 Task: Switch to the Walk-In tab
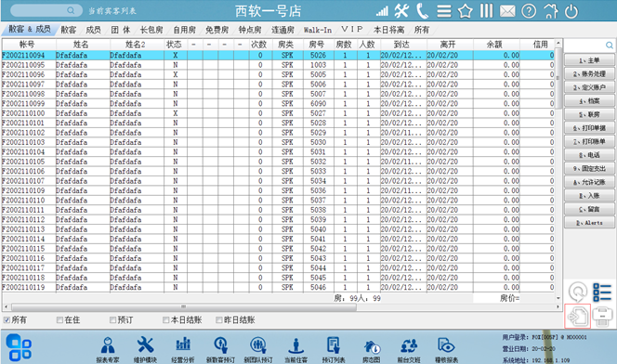[x=317, y=30]
